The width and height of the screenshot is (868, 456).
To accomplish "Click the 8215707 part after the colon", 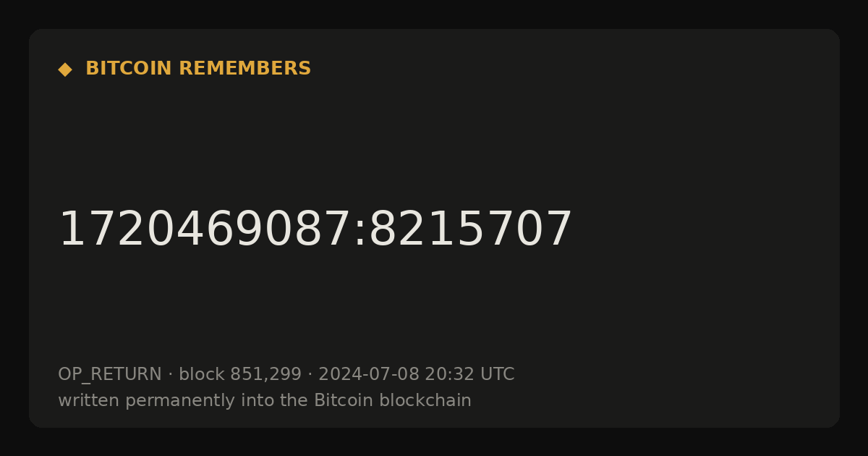I will point(471,229).
